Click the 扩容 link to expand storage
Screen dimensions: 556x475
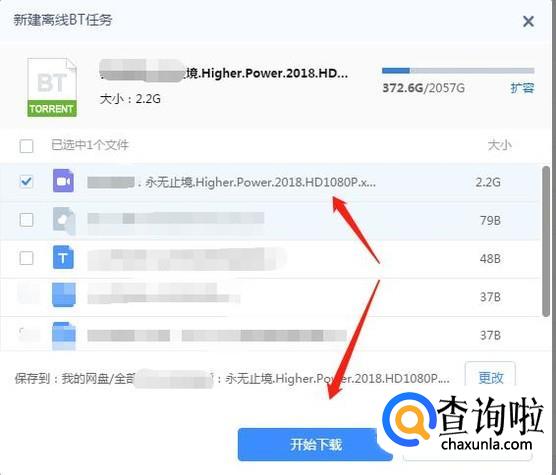(x=522, y=88)
